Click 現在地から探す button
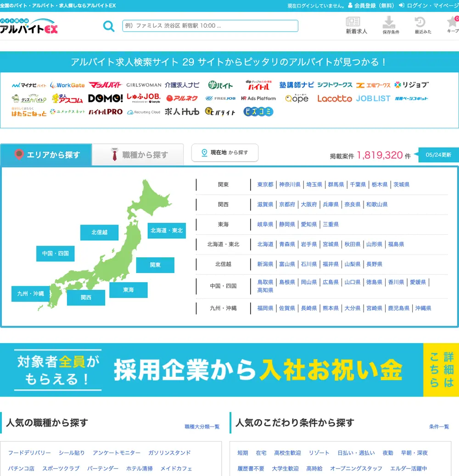 [x=224, y=153]
